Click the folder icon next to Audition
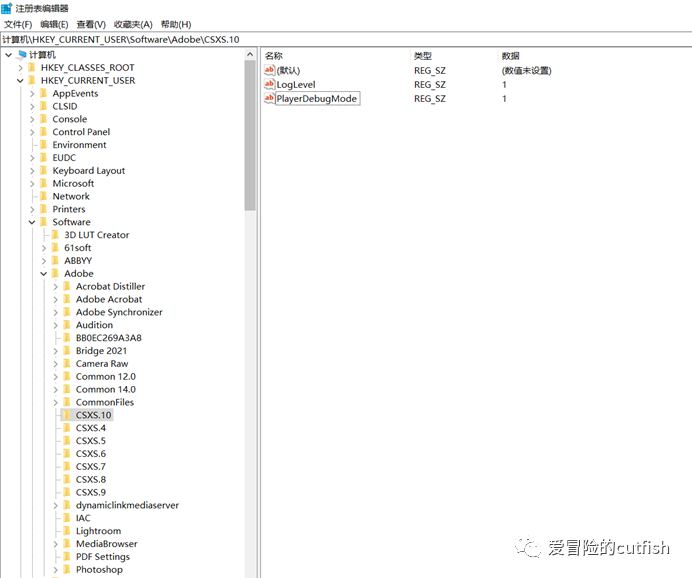Image resolution: width=692 pixels, height=578 pixels. (x=67, y=325)
